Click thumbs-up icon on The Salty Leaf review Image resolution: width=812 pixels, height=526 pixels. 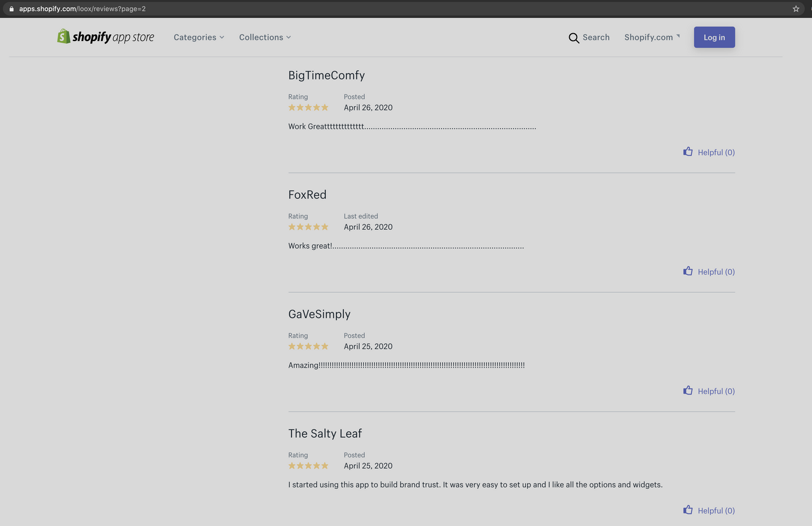tap(688, 510)
